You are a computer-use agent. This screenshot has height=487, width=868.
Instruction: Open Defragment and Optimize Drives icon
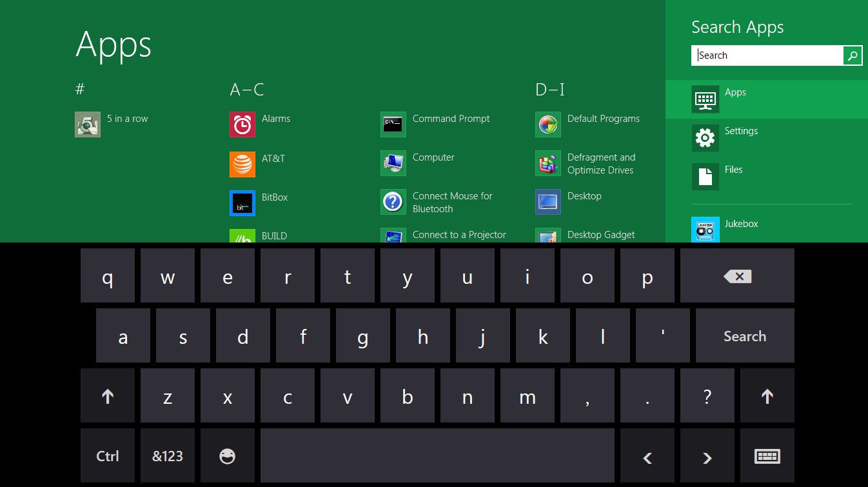(548, 163)
